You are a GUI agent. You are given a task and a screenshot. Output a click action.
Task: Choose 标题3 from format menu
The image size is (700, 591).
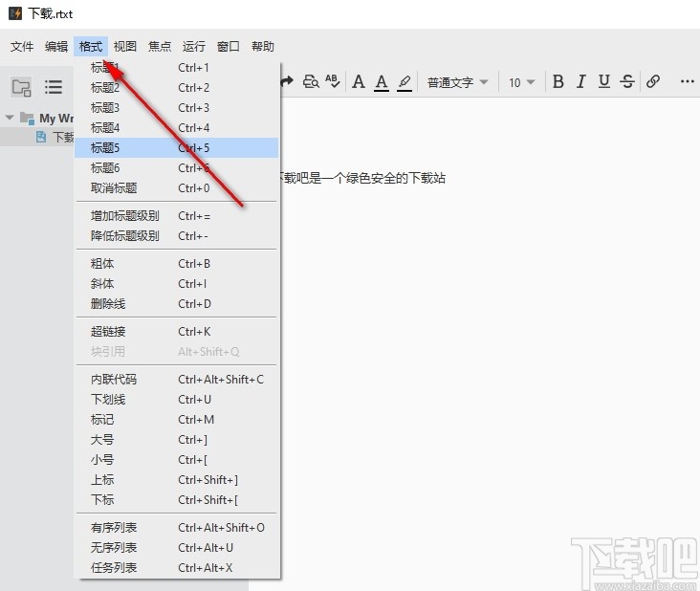(177, 107)
